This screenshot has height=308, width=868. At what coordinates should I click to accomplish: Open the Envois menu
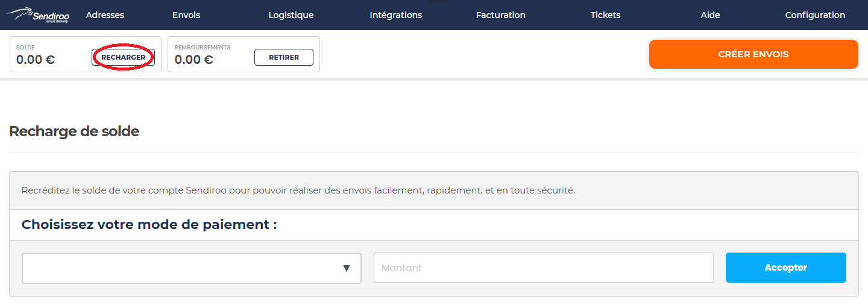186,15
